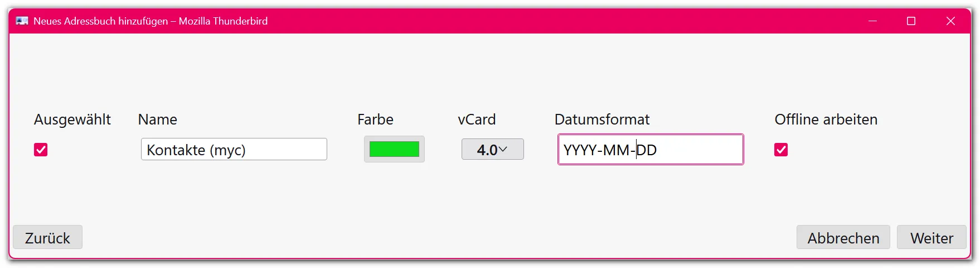
Task: Click the Ausgewählt column label
Action: 72,119
